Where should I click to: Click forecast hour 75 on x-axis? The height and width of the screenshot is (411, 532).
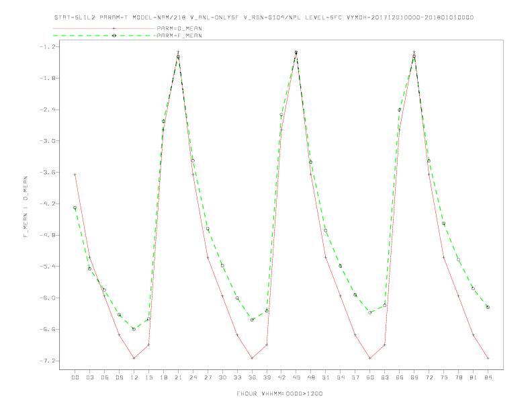[444, 377]
